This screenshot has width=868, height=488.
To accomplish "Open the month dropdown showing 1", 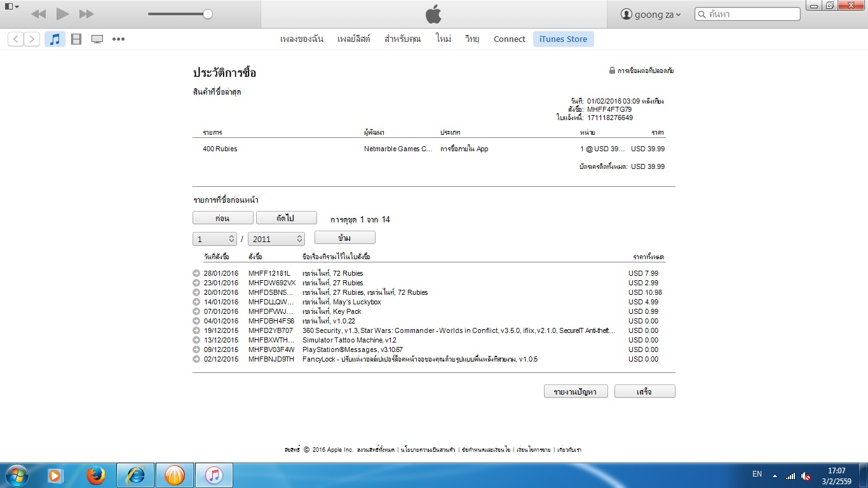I will pyautogui.click(x=215, y=239).
